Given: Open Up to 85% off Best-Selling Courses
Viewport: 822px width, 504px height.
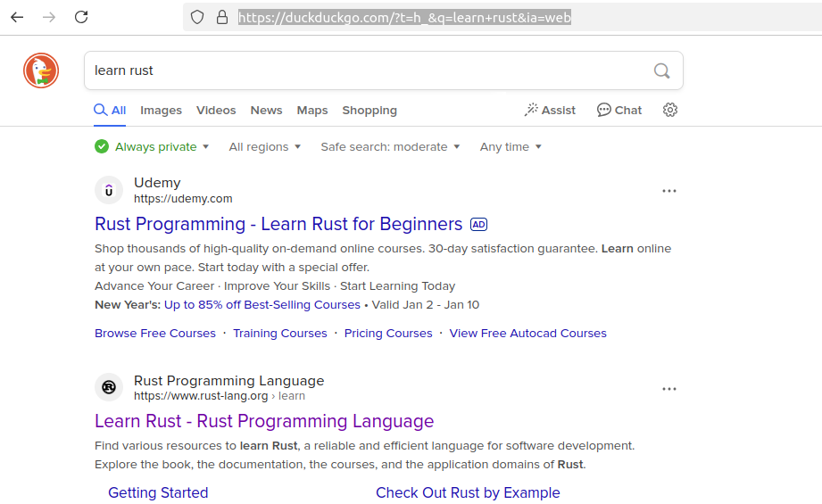Looking at the screenshot, I should click(262, 305).
